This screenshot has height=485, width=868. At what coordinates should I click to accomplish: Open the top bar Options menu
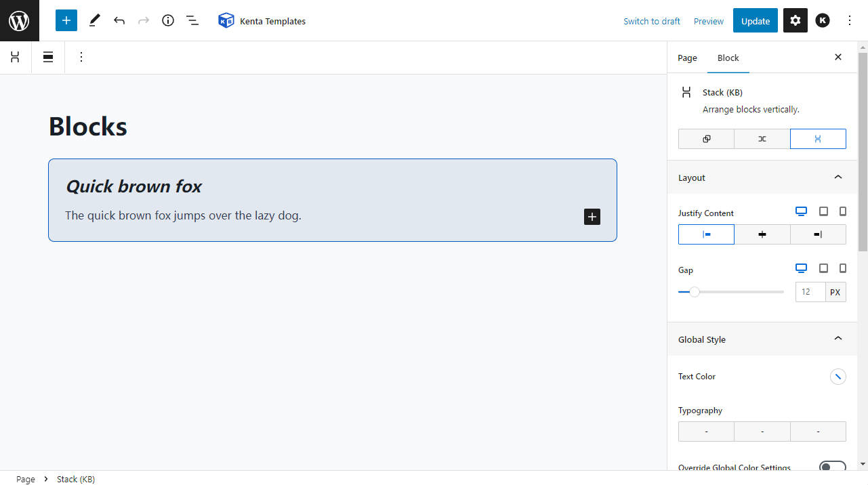pyautogui.click(x=850, y=20)
